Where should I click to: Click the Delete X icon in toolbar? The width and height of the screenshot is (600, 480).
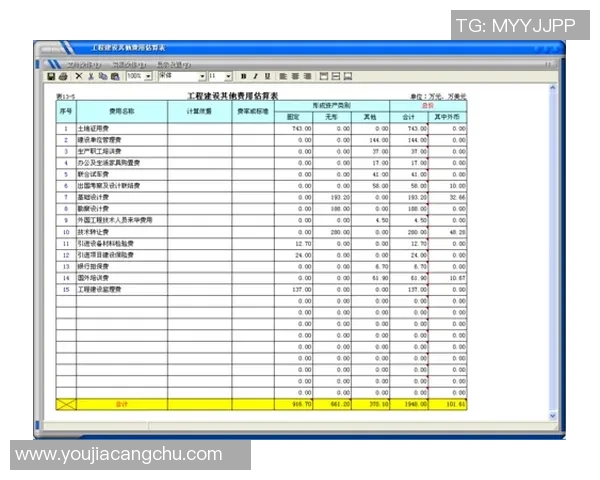pos(79,76)
